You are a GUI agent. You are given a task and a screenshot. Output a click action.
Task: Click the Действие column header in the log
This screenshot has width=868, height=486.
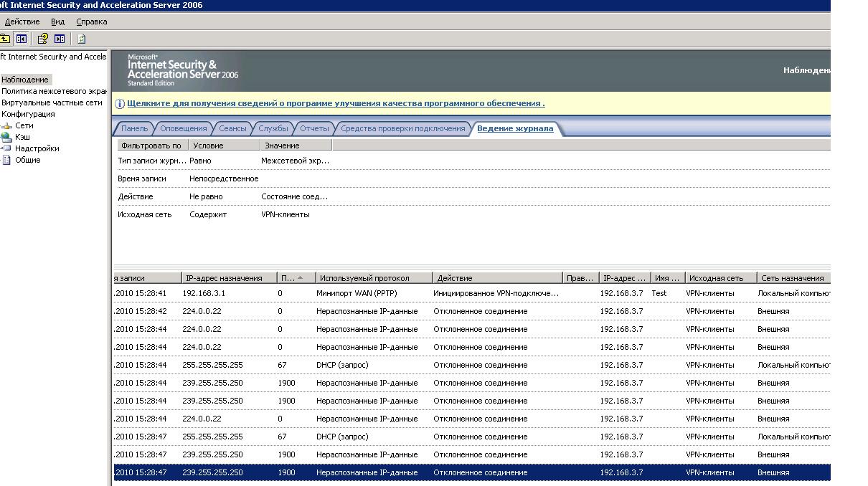click(x=498, y=278)
